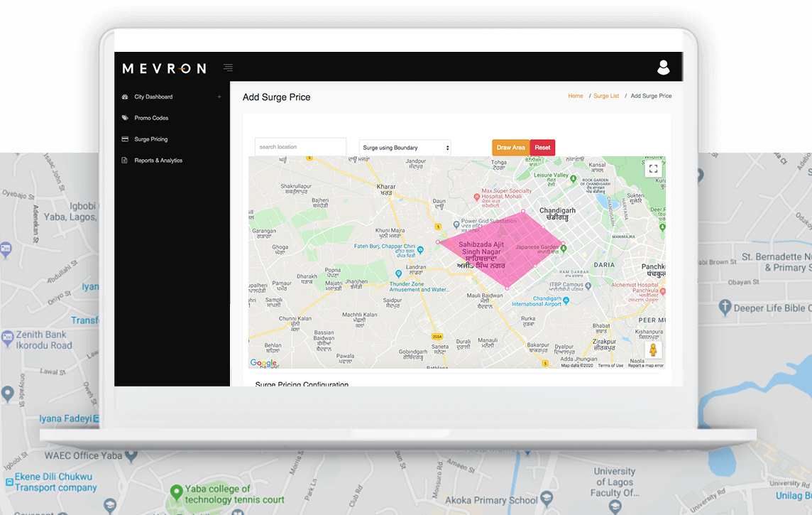The image size is (812, 515).
Task: Toggle fullscreen view on the map
Action: 653,169
